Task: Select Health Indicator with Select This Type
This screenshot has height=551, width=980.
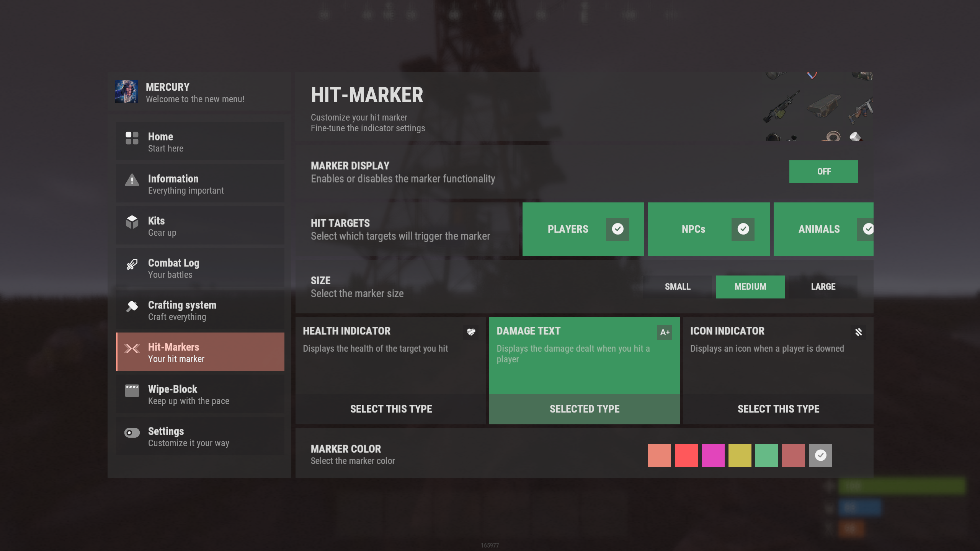Action: pyautogui.click(x=391, y=409)
